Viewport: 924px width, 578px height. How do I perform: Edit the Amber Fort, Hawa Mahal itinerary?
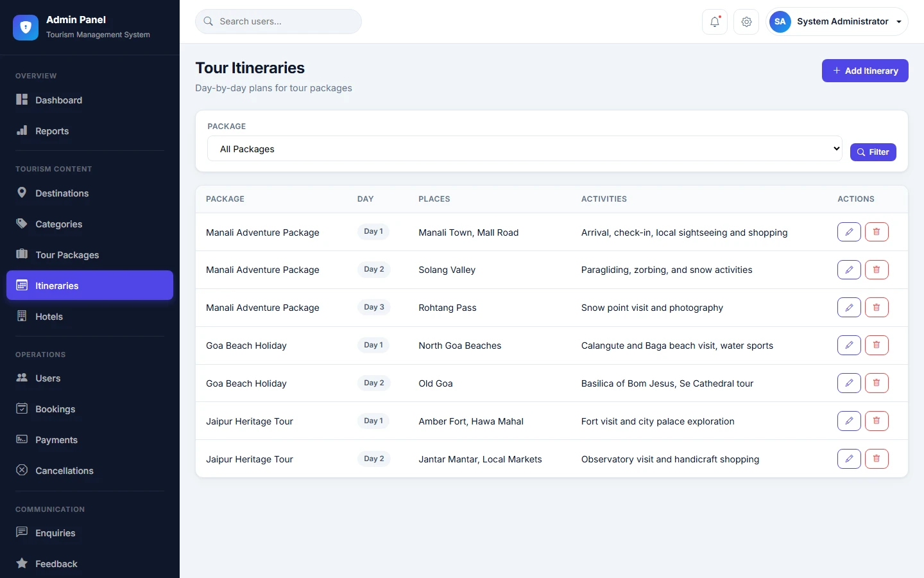coord(849,421)
